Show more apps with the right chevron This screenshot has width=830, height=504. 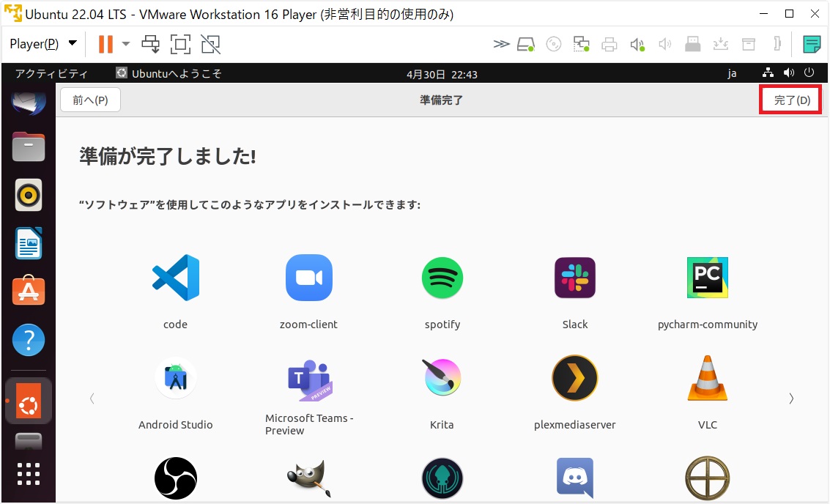tap(791, 399)
